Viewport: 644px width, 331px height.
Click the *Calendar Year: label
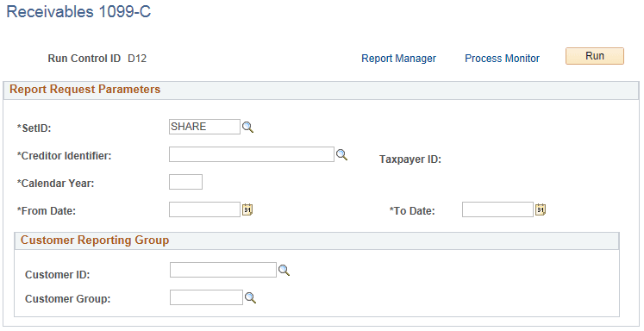click(55, 184)
